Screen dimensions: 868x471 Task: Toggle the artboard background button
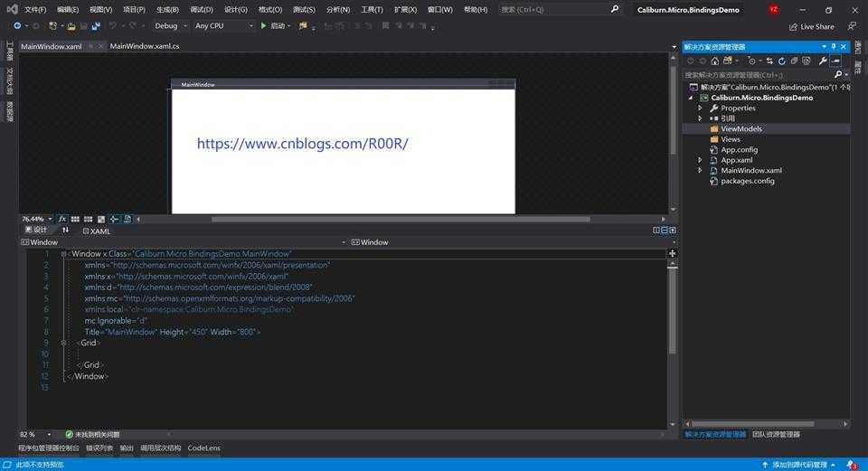100,219
